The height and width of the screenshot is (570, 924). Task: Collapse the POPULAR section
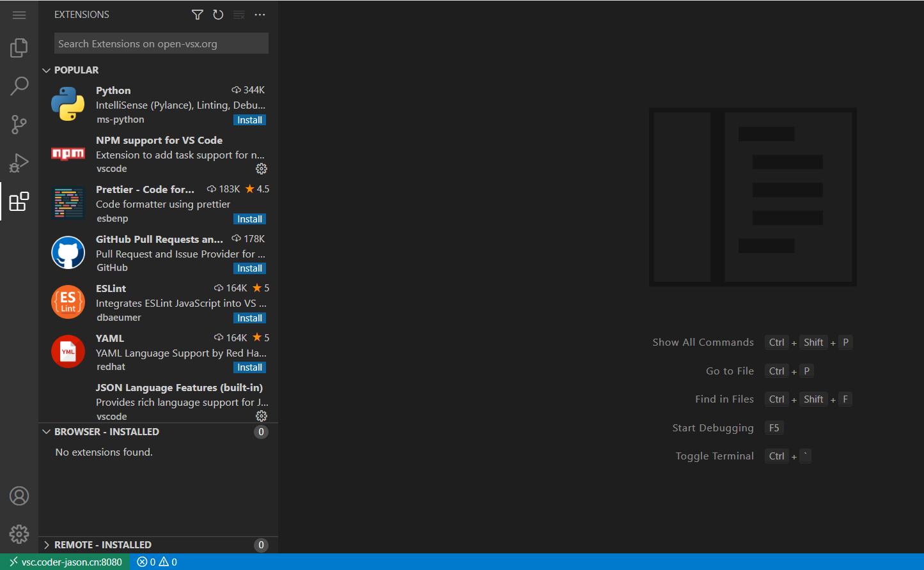point(46,70)
